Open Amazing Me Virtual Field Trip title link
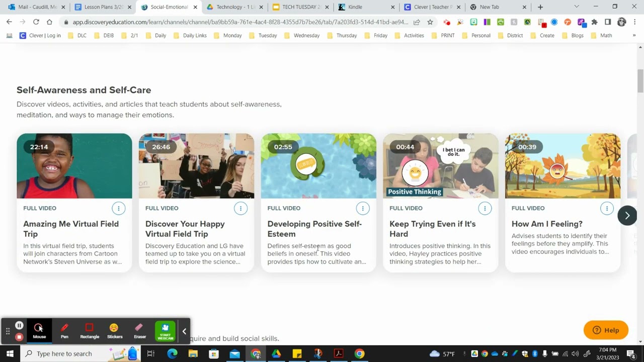 71,229
